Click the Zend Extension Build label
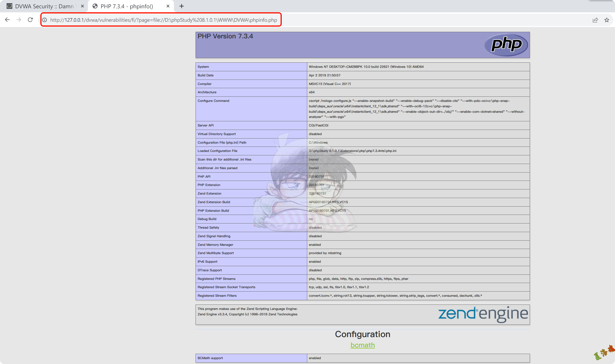Screen dimensions: 615x364 (214, 202)
